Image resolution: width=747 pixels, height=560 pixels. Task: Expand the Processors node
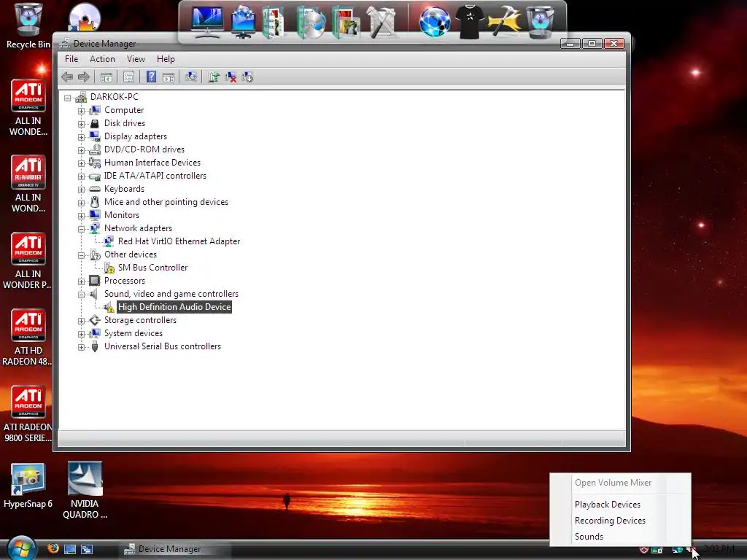coord(82,281)
